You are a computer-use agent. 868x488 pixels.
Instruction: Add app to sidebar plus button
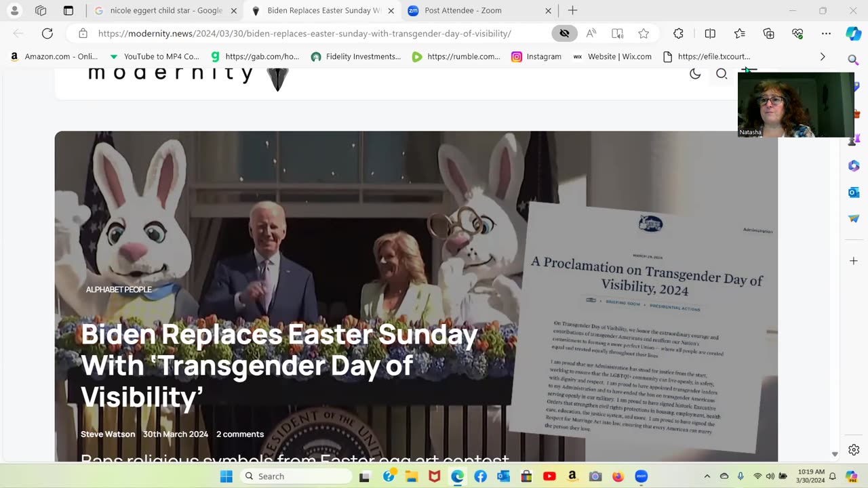coord(854,261)
